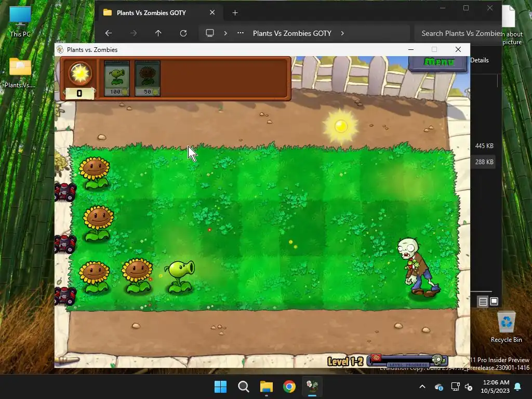Show hidden path via ellipsis in address bar
Screen dimensions: 532x399
tap(241, 33)
